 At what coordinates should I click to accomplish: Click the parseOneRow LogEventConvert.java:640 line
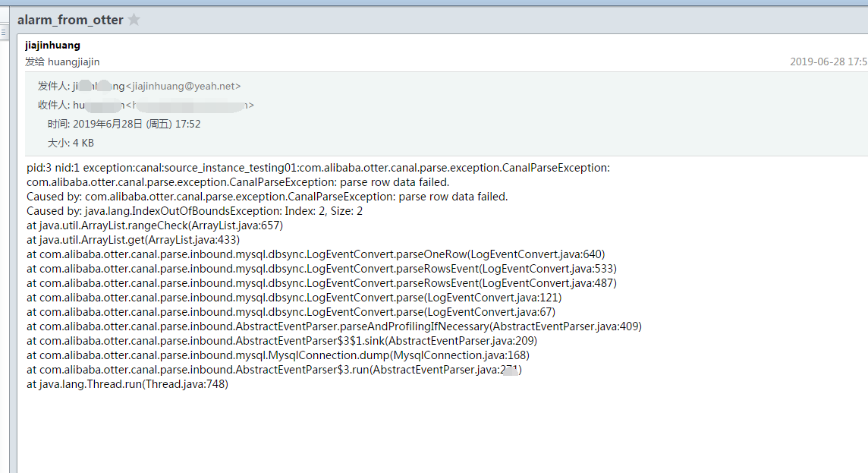[x=316, y=254]
